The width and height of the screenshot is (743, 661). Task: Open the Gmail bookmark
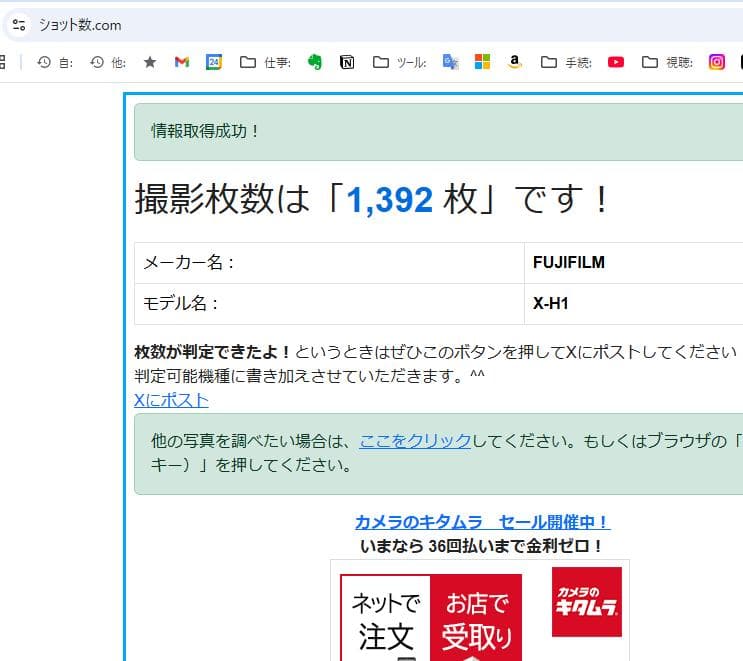point(182,62)
